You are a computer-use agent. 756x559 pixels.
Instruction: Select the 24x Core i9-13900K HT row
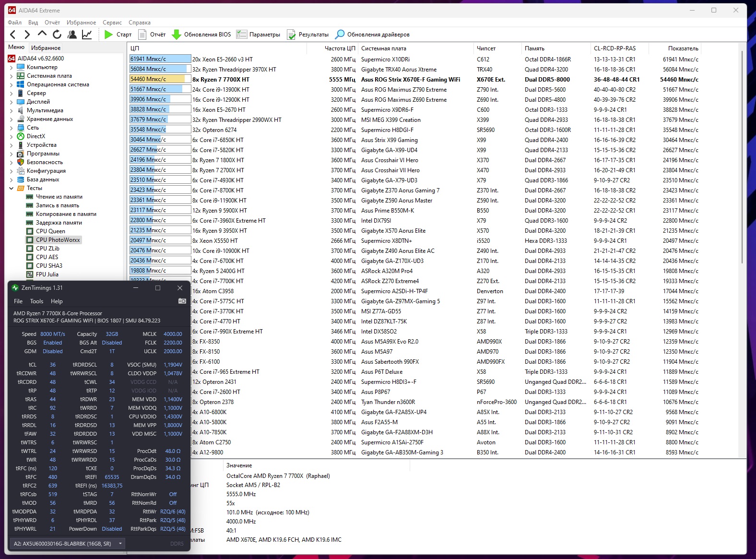(x=415, y=90)
